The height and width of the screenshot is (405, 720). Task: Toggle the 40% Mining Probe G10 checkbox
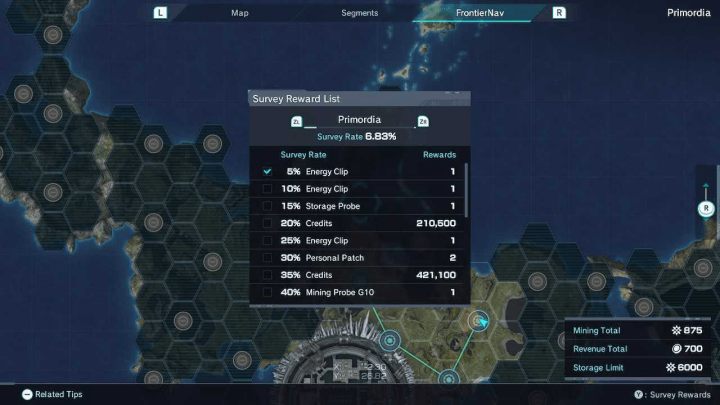coord(267,292)
